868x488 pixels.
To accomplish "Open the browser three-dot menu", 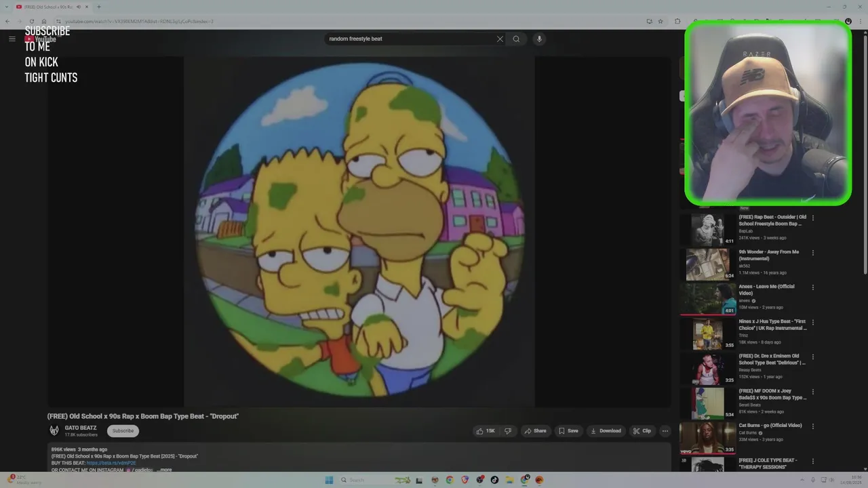I will (861, 21).
